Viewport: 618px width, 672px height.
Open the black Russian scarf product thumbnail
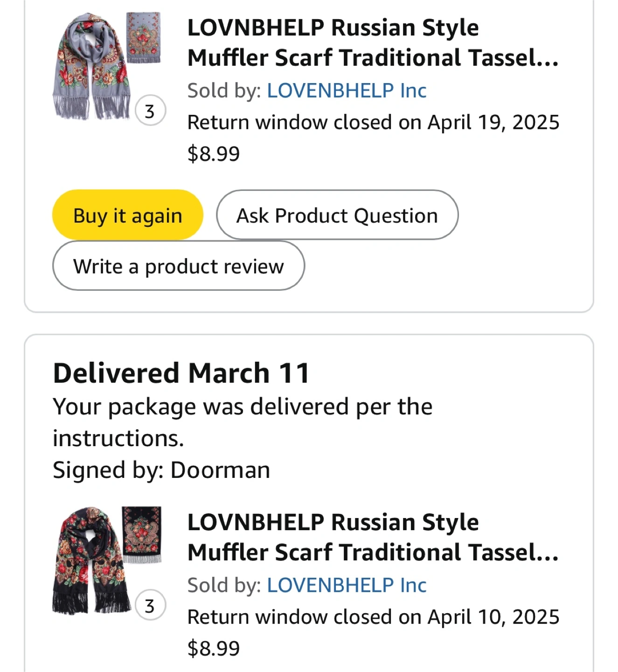tap(106, 560)
